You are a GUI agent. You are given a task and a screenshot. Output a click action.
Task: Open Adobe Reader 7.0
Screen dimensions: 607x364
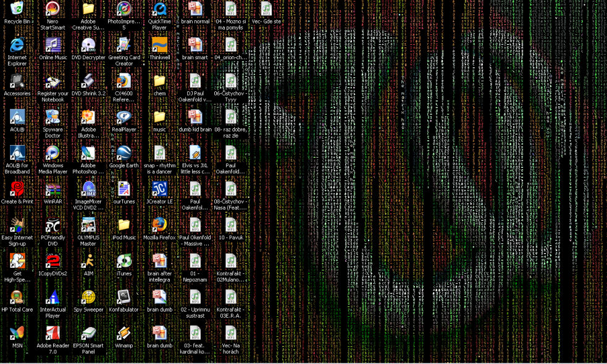pos(52,333)
